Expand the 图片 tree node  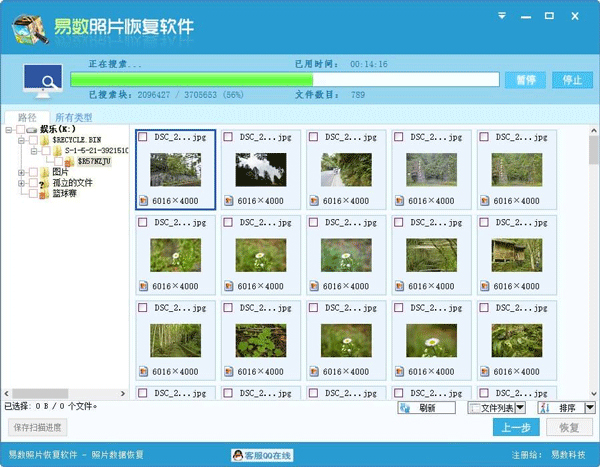pyautogui.click(x=21, y=172)
